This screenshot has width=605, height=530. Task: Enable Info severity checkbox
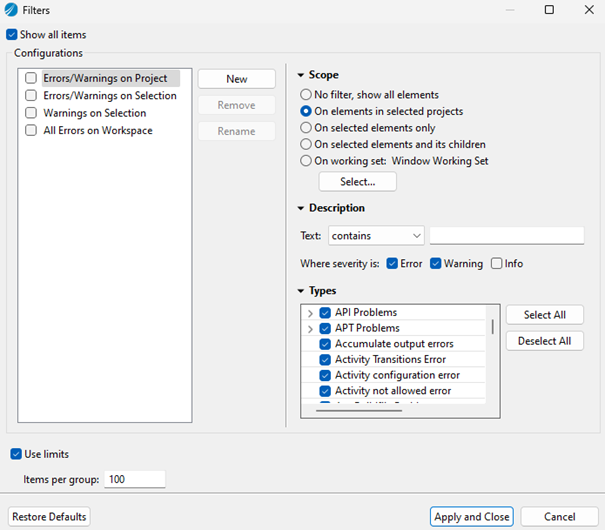coord(497,263)
